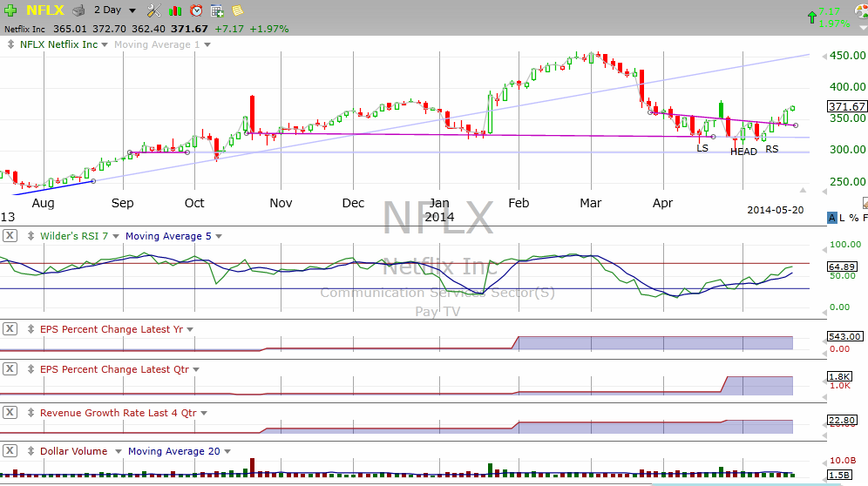Viewport: 868px width, 486px height.
Task: Click the yellow NFLX ticker symbol
Action: [44, 10]
